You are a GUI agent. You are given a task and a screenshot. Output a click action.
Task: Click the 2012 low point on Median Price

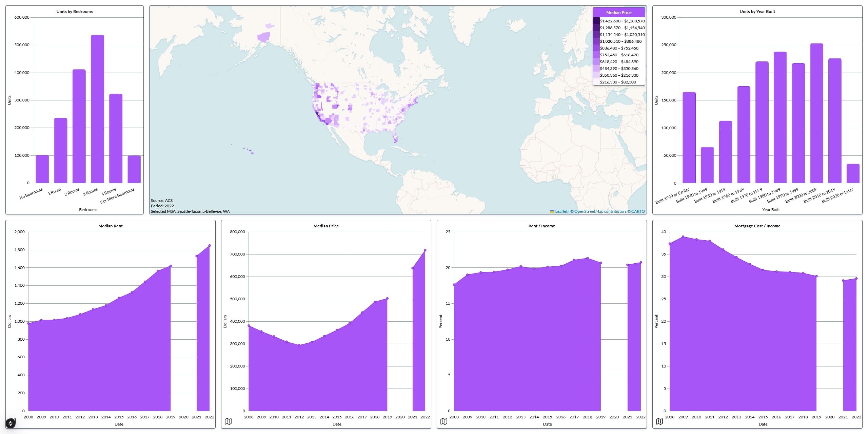[299, 345]
